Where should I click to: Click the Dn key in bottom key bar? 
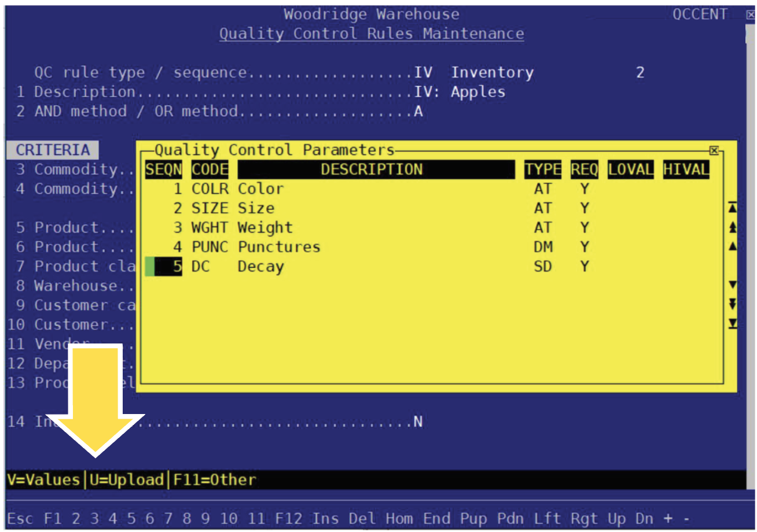(x=645, y=519)
